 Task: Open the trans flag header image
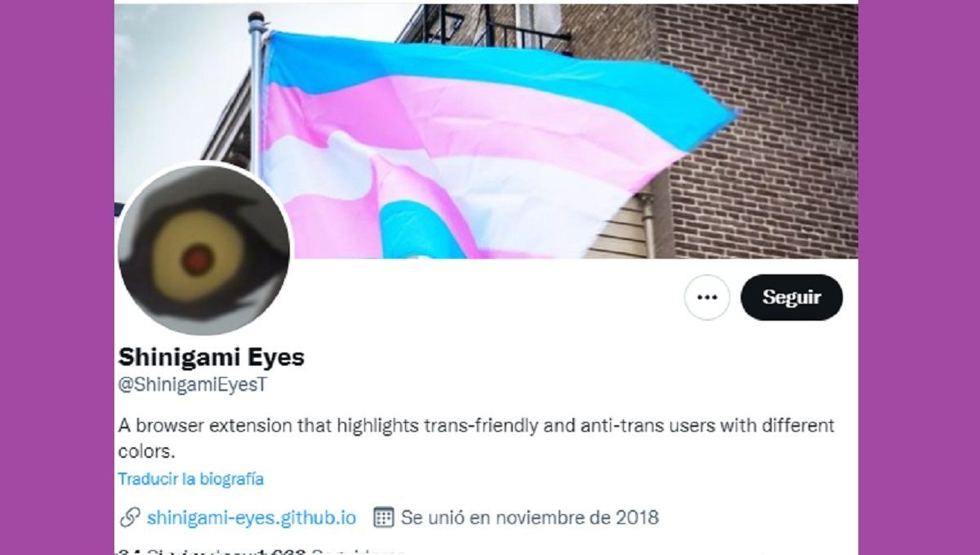point(486,131)
